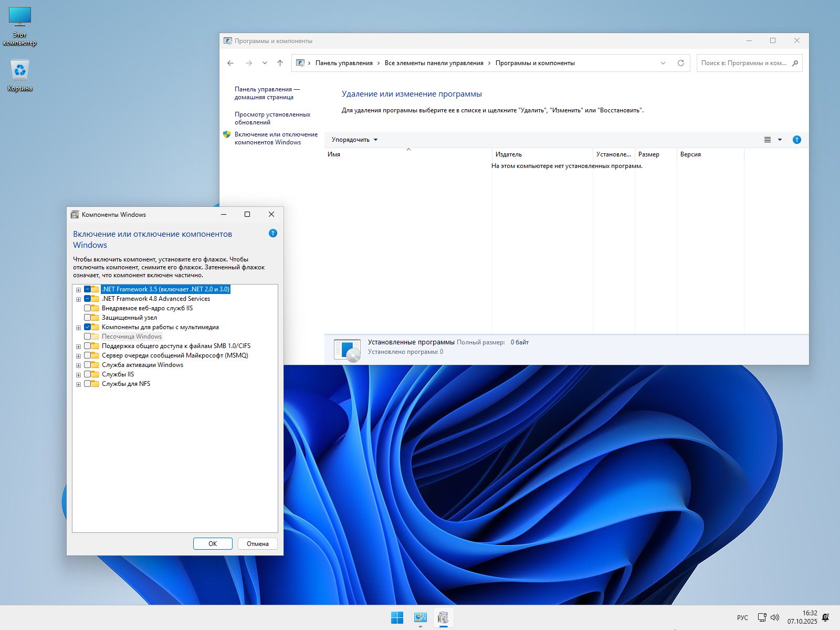Expand the SMB 1.0/CIFS file sharing node
The image size is (840, 630).
(78, 346)
